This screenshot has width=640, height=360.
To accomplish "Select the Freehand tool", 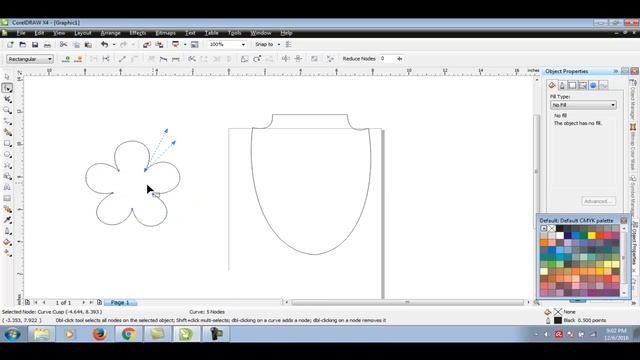I will point(7,121).
